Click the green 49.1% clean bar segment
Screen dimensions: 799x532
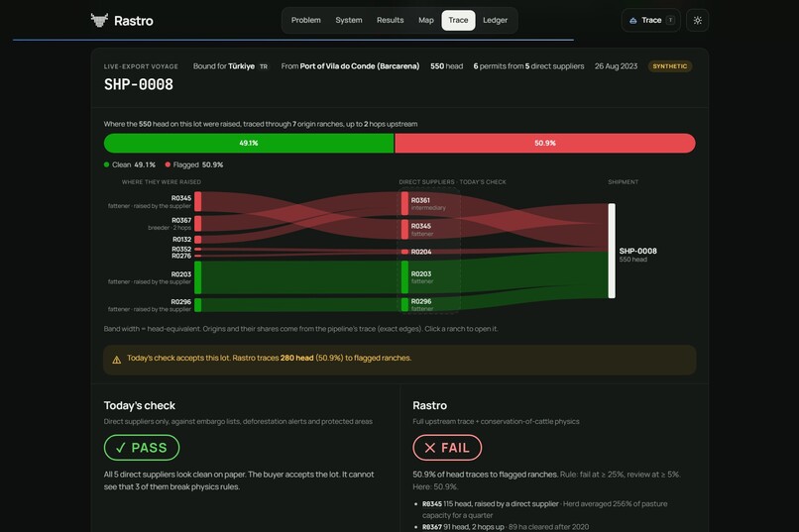coord(249,143)
